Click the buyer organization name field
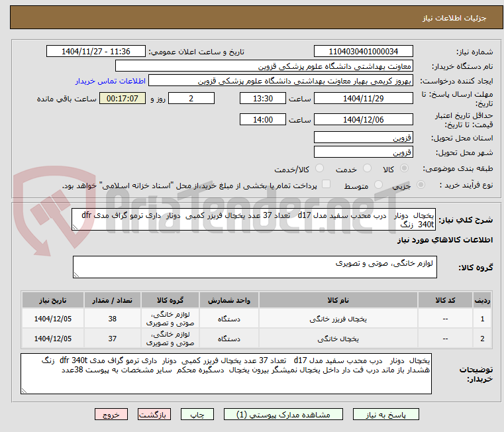Screen dimensions: 504x432 coord(264,66)
